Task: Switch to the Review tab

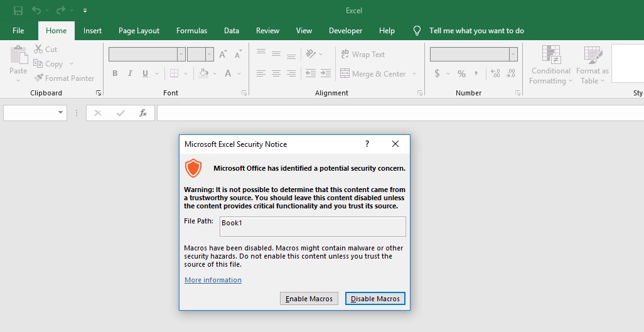Action: click(x=267, y=30)
